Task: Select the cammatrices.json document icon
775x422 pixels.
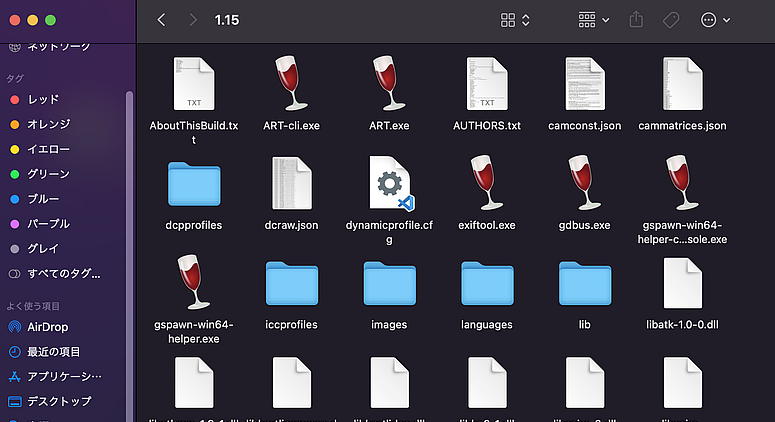Action: tap(683, 84)
